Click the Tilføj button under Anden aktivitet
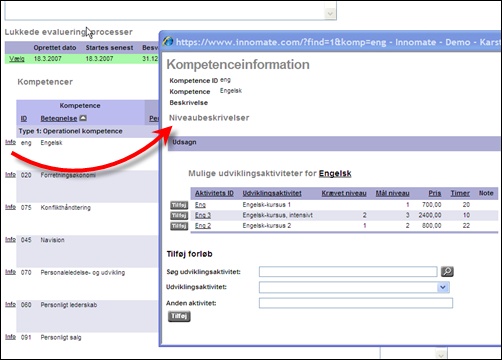This screenshot has height=360, width=502. pos(179,316)
